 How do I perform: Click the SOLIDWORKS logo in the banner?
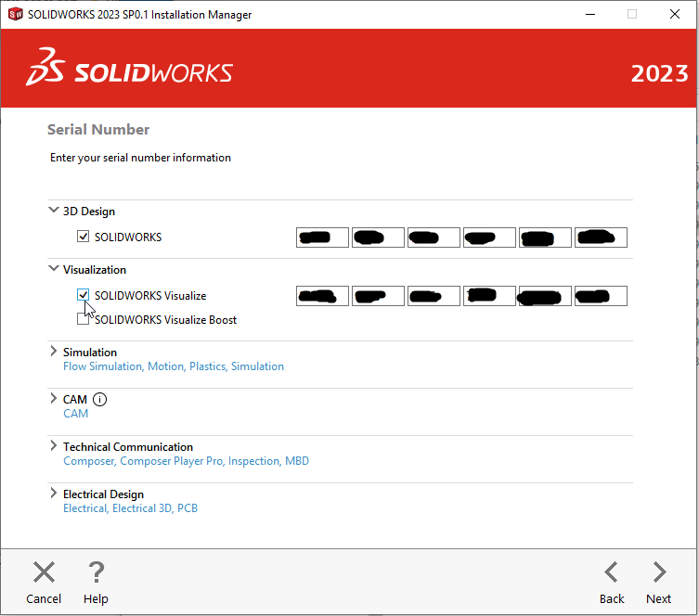pyautogui.click(x=130, y=73)
